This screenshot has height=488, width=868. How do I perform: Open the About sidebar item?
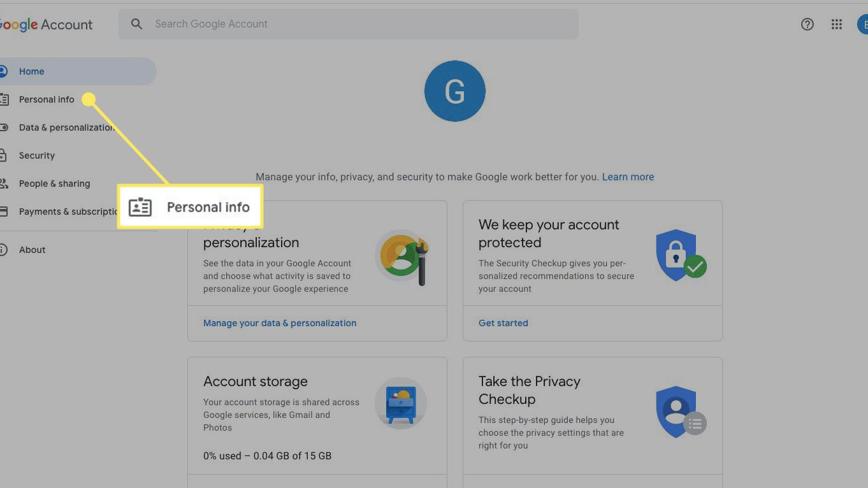point(32,250)
